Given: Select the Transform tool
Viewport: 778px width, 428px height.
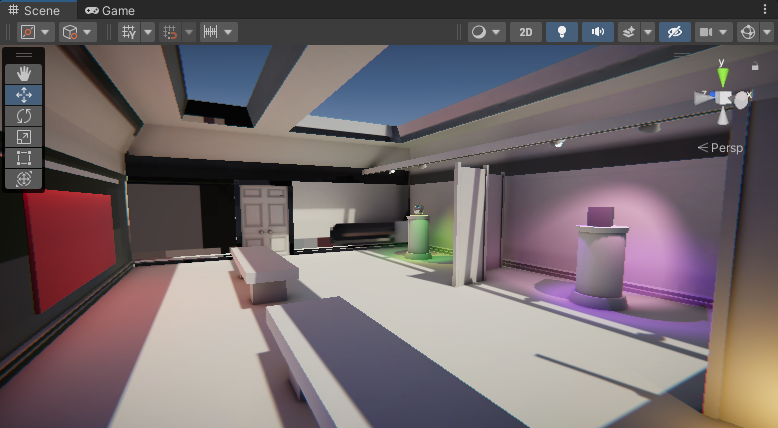Looking at the screenshot, I should click(24, 179).
